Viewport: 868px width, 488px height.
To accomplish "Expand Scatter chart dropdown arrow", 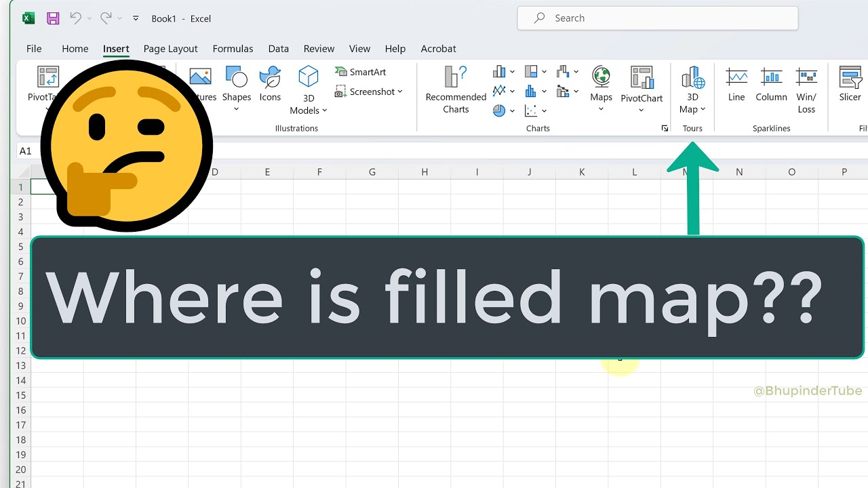I will click(x=544, y=111).
